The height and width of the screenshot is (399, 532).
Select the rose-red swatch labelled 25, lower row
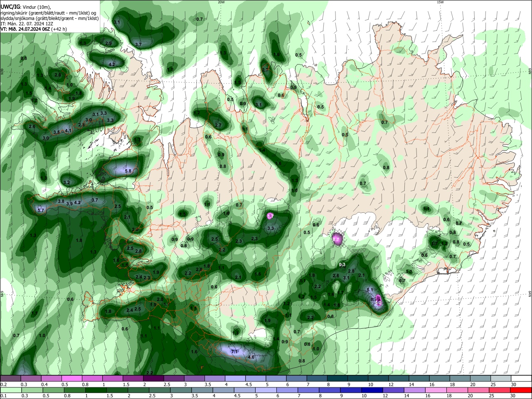(x=499, y=390)
